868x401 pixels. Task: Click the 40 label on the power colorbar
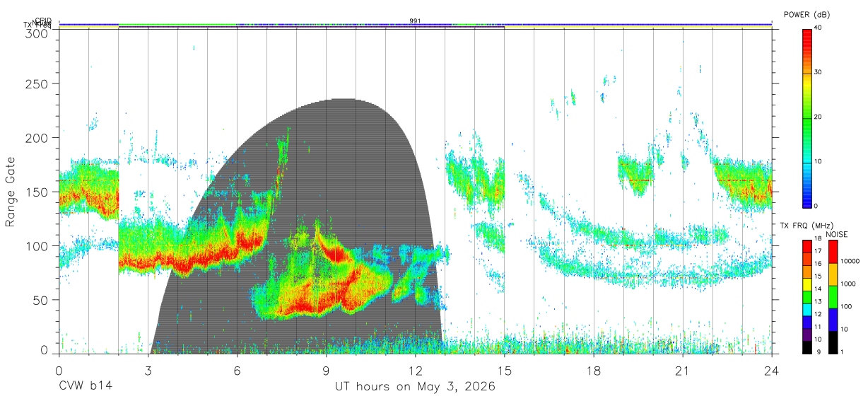(818, 28)
